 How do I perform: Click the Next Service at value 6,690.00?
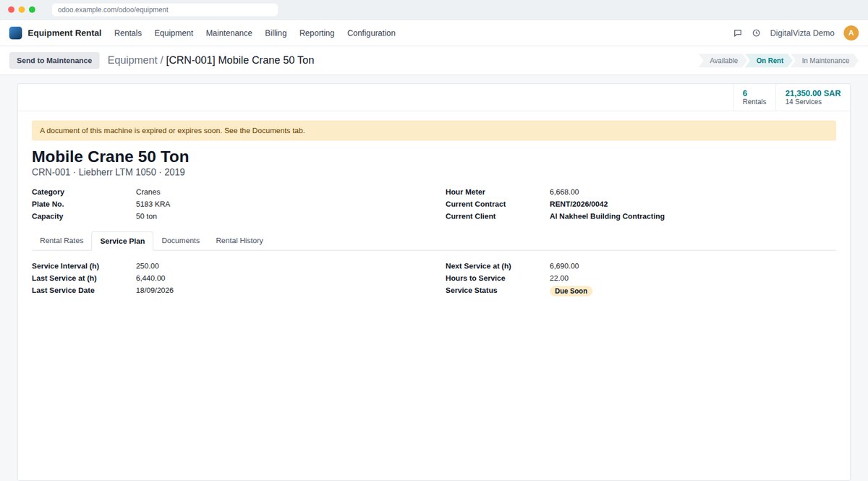click(x=564, y=266)
